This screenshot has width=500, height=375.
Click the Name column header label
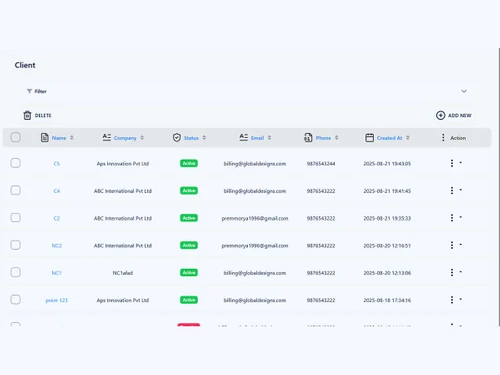click(x=59, y=138)
